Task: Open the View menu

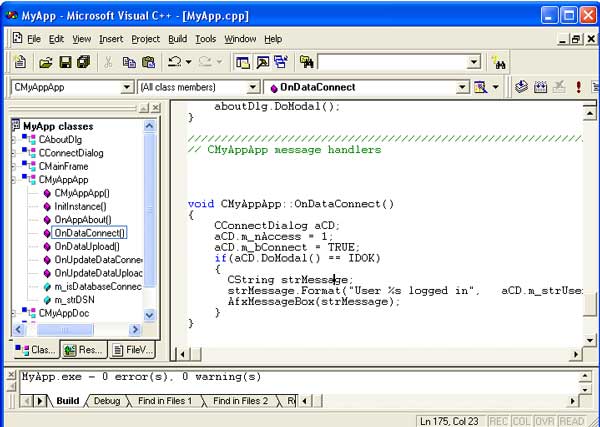Action: [82, 39]
